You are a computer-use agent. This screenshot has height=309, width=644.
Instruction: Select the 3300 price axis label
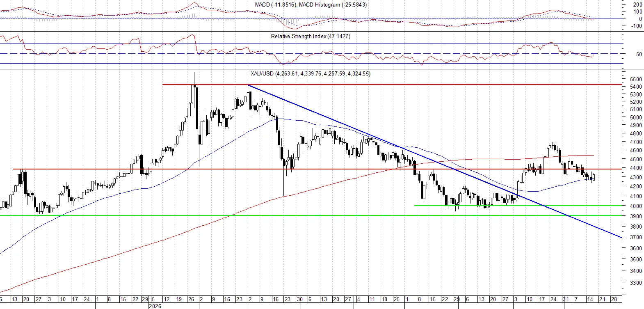click(636, 283)
